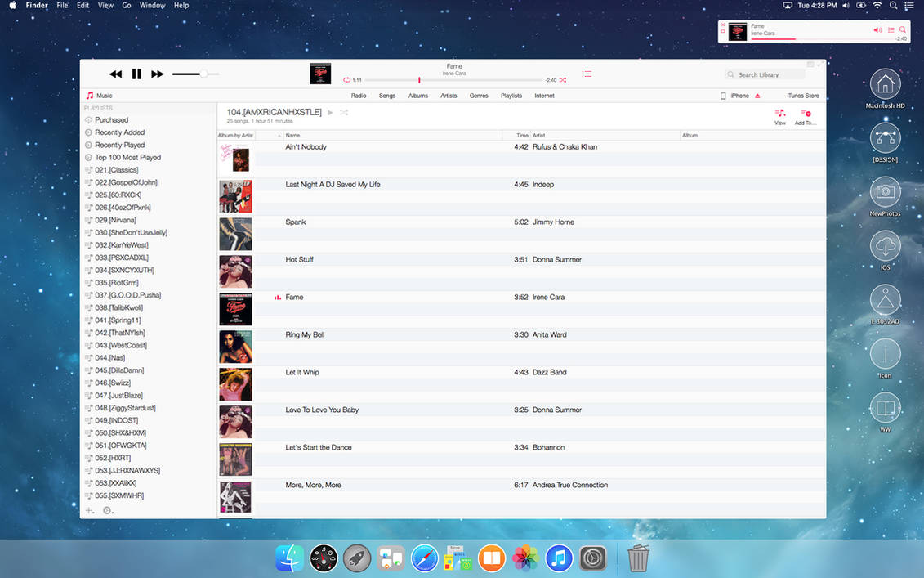The image size is (924, 578).
Task: Sort by the Album by Artist column
Action: (x=235, y=136)
